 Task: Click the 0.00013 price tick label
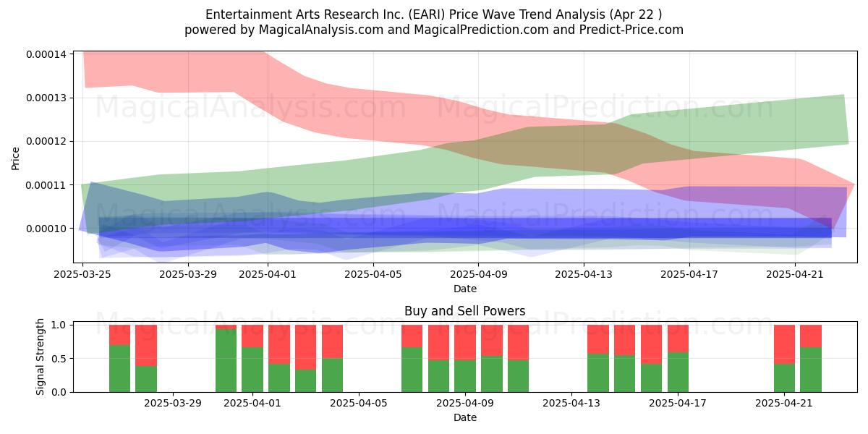point(46,98)
